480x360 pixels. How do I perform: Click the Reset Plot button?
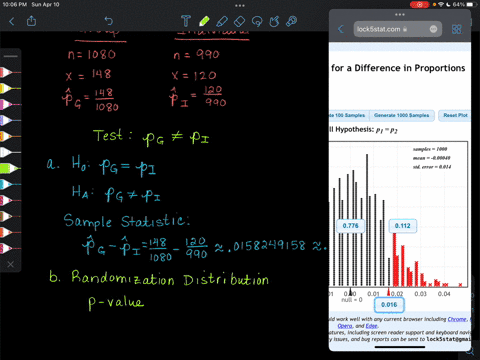[x=455, y=115]
